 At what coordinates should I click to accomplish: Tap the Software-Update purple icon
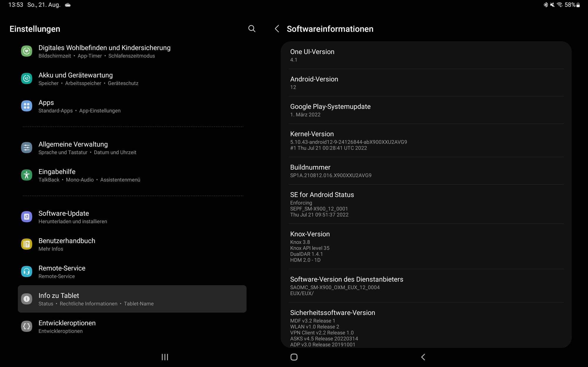click(x=26, y=217)
